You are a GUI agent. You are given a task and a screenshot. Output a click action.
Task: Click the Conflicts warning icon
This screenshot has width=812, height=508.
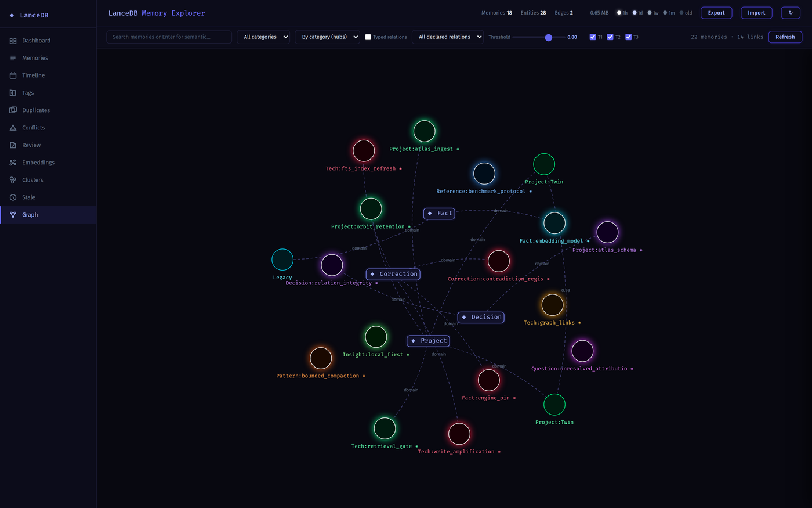[x=13, y=128]
